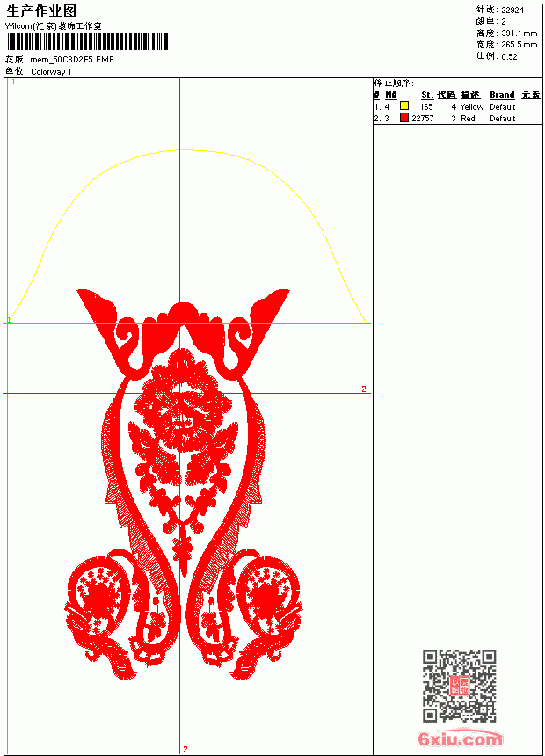
Task: Click the left red paisley swirl motif
Action: (x=98, y=613)
